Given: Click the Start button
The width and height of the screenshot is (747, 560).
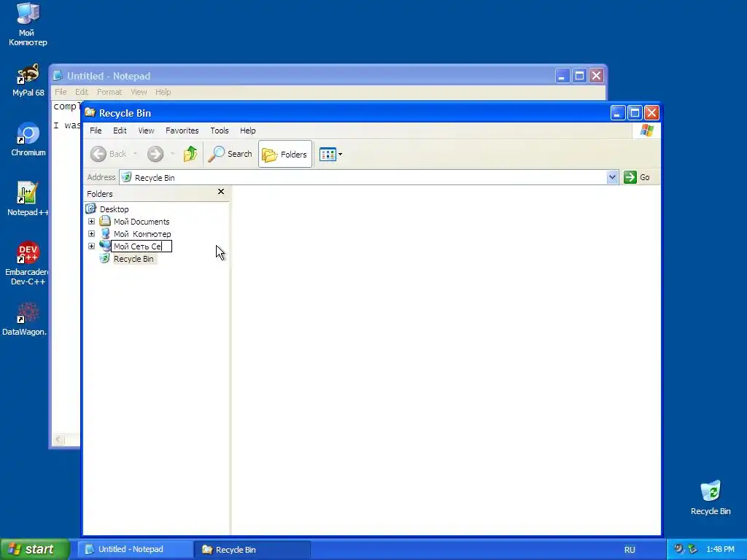Looking at the screenshot, I should click(34, 549).
